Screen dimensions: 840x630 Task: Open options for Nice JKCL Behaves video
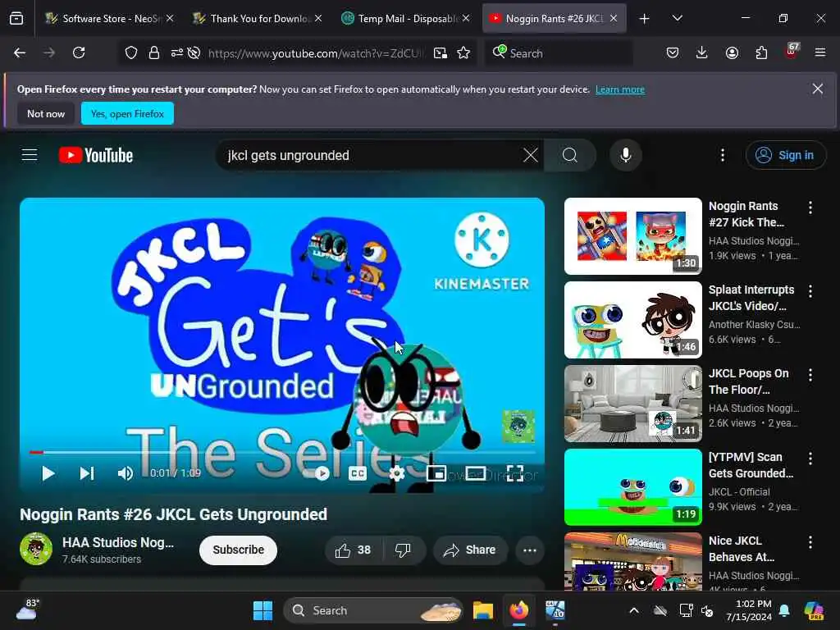coord(810,542)
